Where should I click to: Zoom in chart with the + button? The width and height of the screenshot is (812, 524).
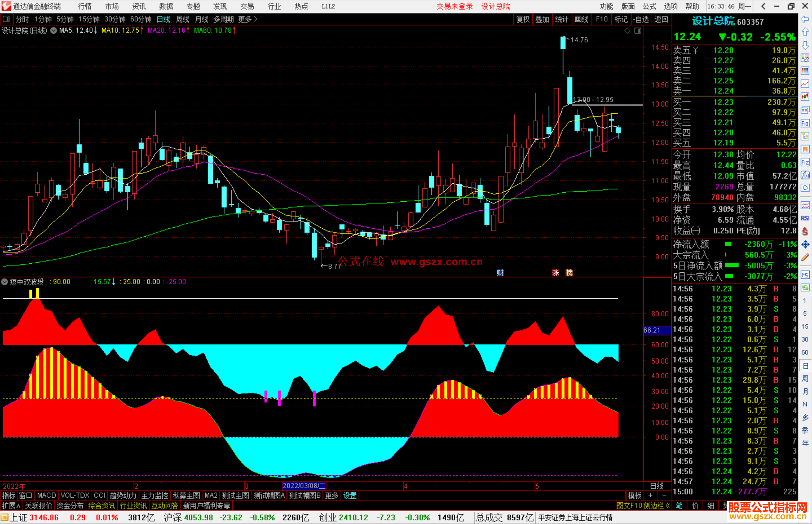[x=650, y=495]
